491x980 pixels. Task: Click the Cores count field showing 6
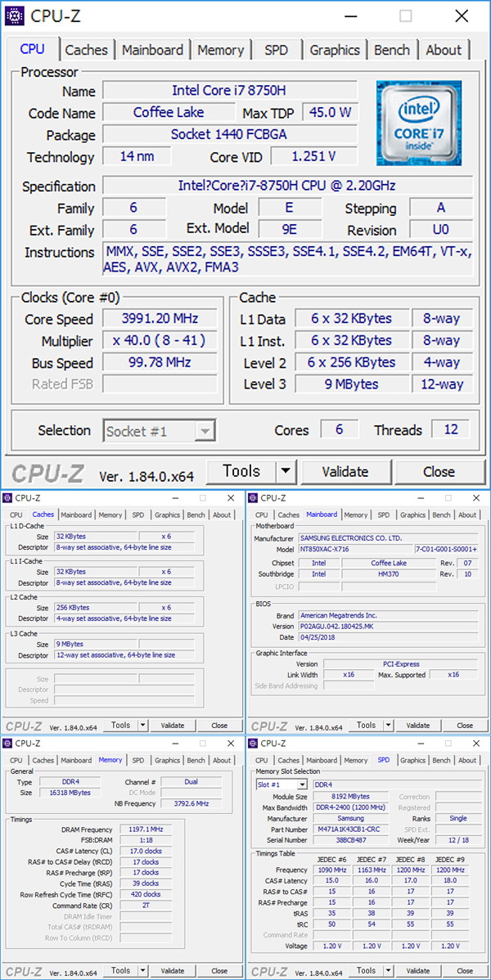[340, 429]
